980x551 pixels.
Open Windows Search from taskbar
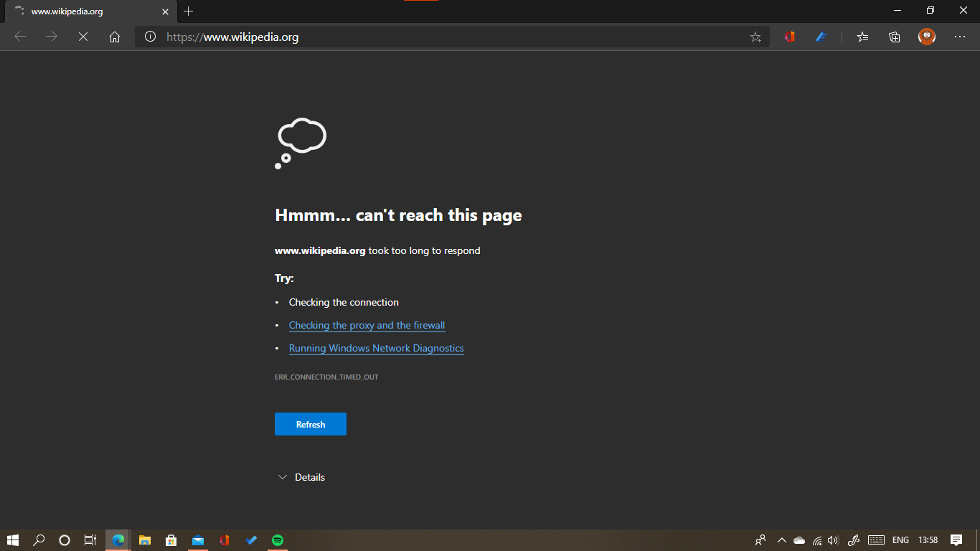click(39, 540)
